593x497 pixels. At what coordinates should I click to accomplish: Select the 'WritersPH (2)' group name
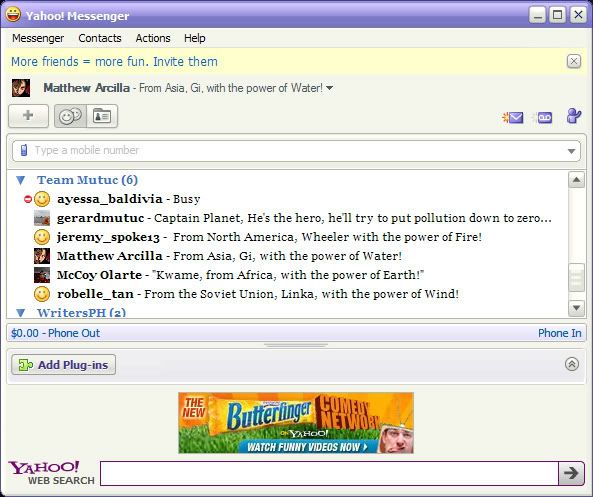pyautogui.click(x=81, y=312)
